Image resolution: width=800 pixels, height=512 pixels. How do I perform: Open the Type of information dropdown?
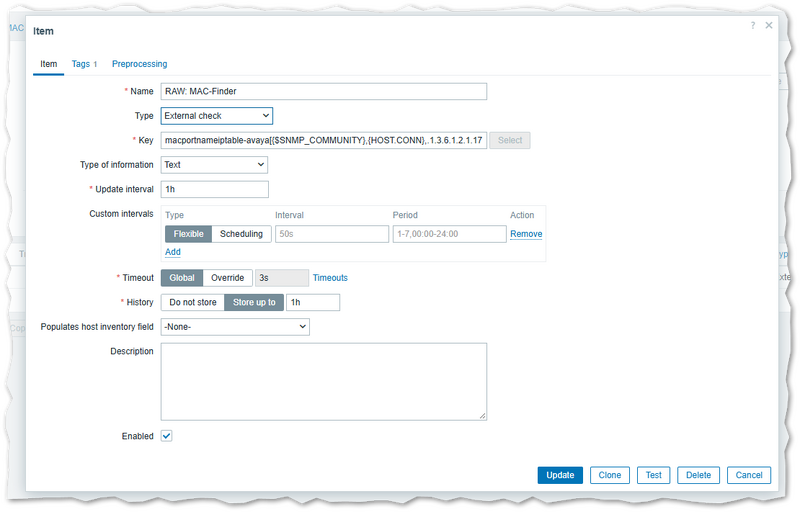pos(214,165)
